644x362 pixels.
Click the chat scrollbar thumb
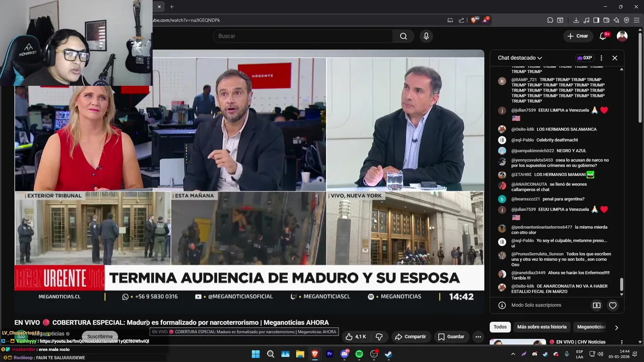click(621, 285)
